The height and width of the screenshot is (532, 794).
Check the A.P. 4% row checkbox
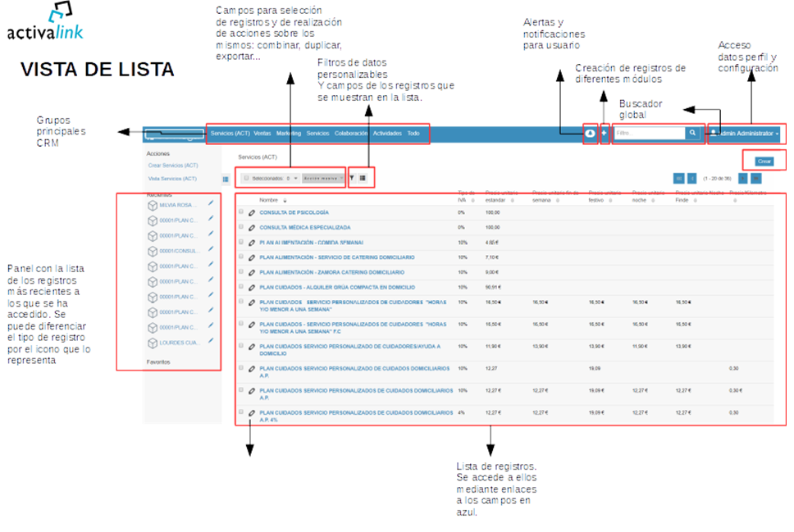click(241, 412)
